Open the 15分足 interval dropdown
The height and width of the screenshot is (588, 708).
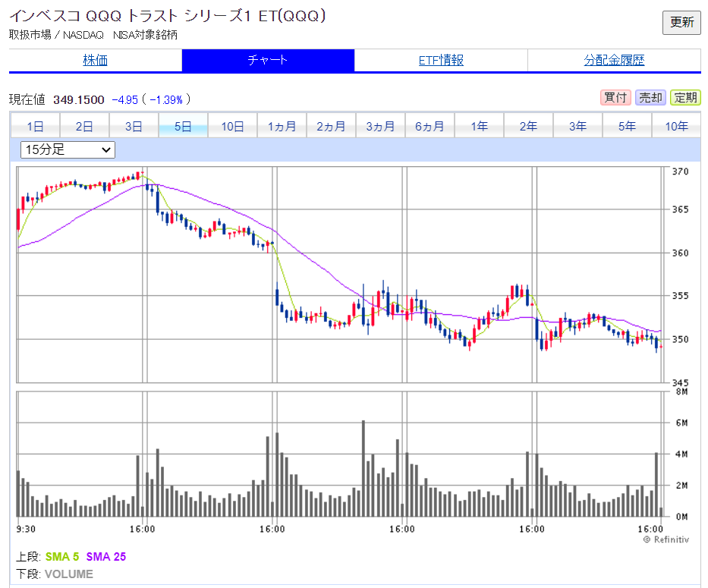pyautogui.click(x=68, y=149)
